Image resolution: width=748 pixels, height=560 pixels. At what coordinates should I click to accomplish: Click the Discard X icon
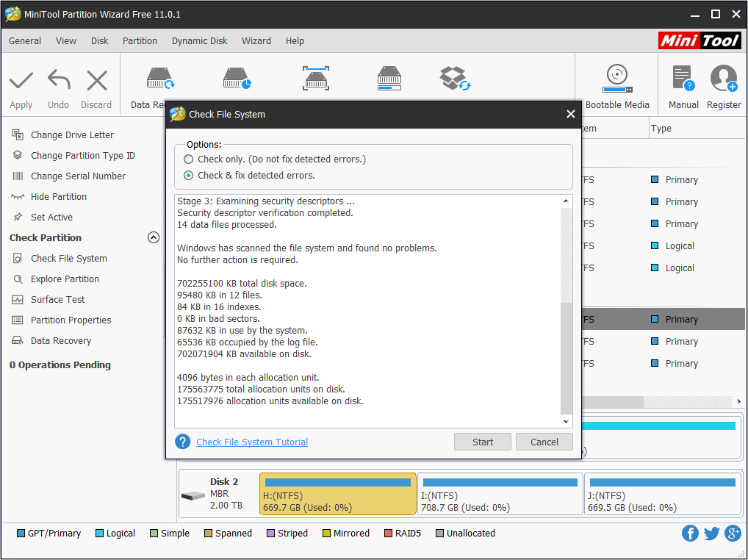[x=97, y=80]
